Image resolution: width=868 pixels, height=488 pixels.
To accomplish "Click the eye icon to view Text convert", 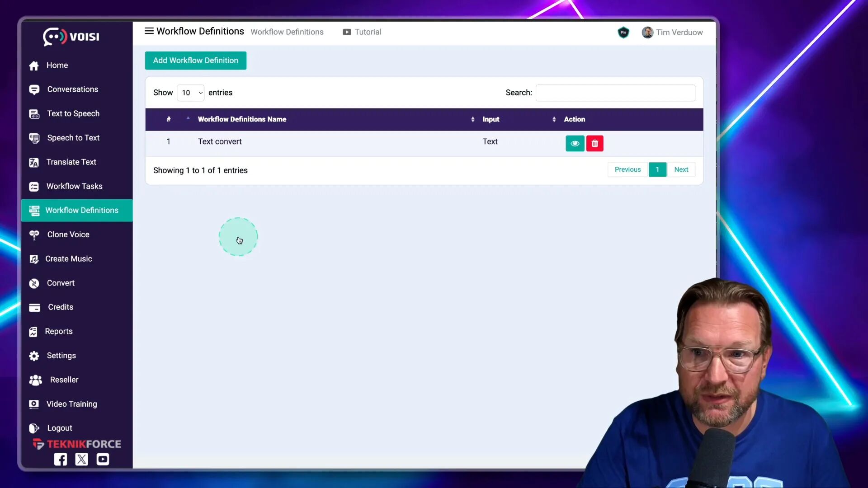I will click(x=575, y=143).
